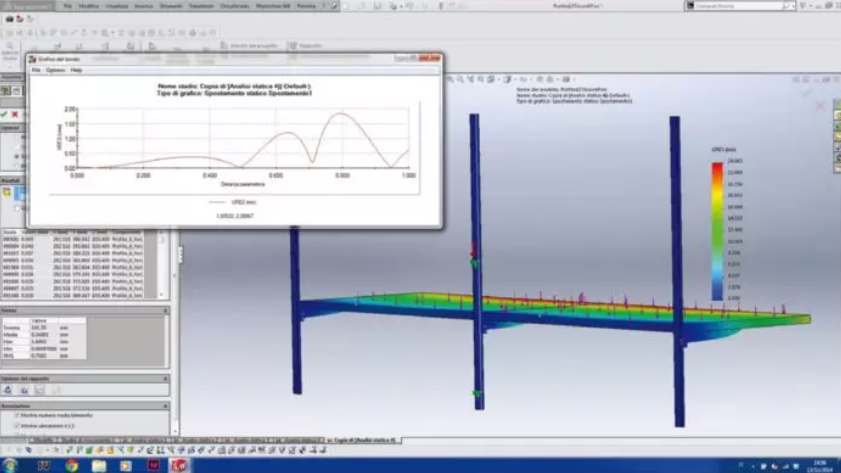Collapse the Opzioni del rapporto section

coord(165,379)
